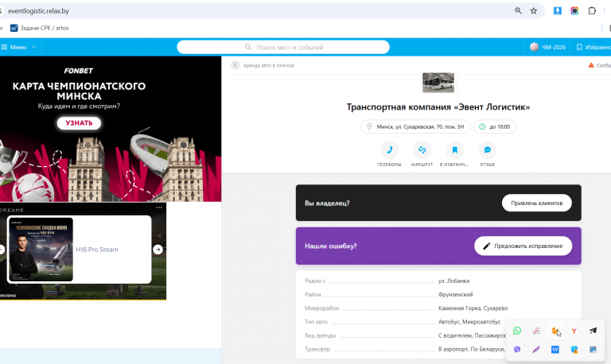
Task: Click the zoom magnifier icon in address bar
Action: pos(518,11)
